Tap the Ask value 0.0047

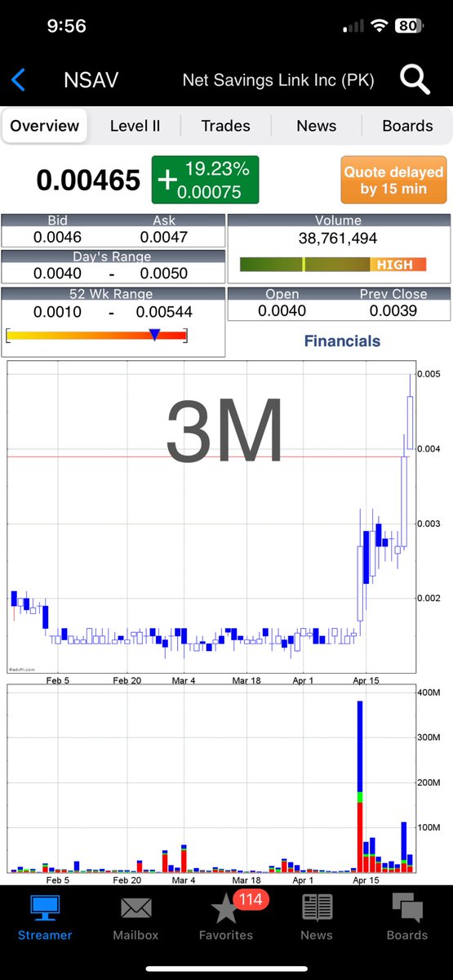point(163,237)
